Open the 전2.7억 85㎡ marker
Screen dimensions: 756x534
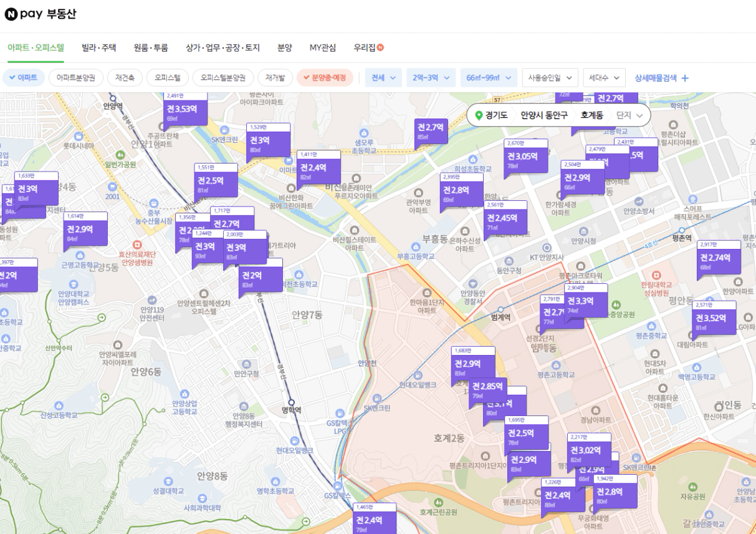pos(431,132)
